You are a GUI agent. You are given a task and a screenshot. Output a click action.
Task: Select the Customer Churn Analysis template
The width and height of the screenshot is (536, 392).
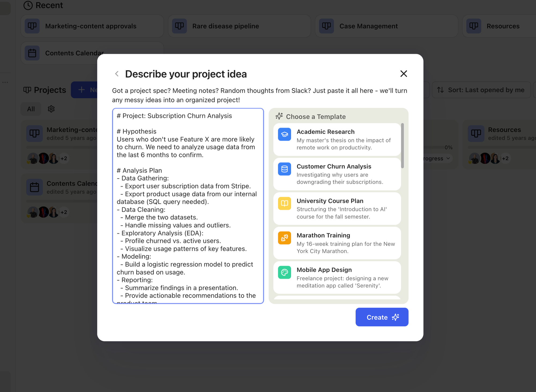pos(337,174)
